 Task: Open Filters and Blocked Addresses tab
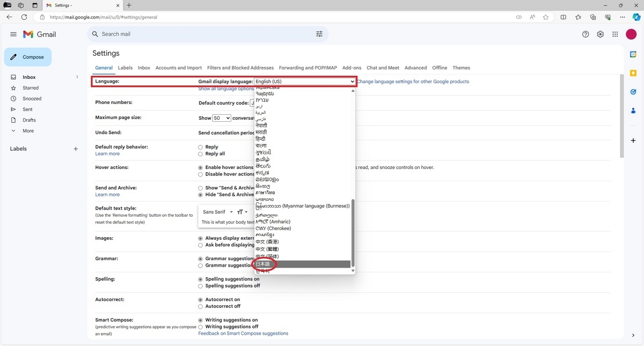(x=240, y=68)
